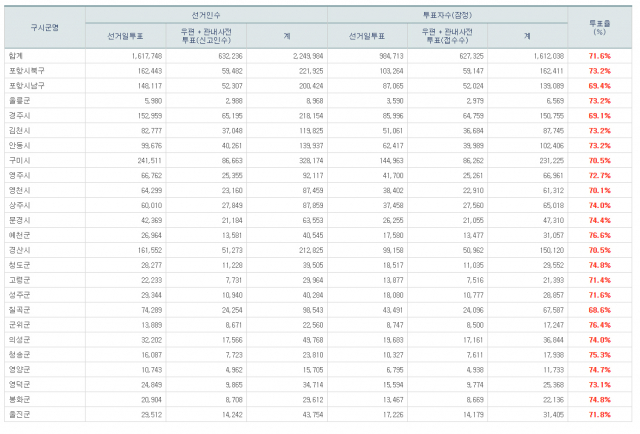Click the 투표율(%) column header
640x434 pixels.
(601, 28)
